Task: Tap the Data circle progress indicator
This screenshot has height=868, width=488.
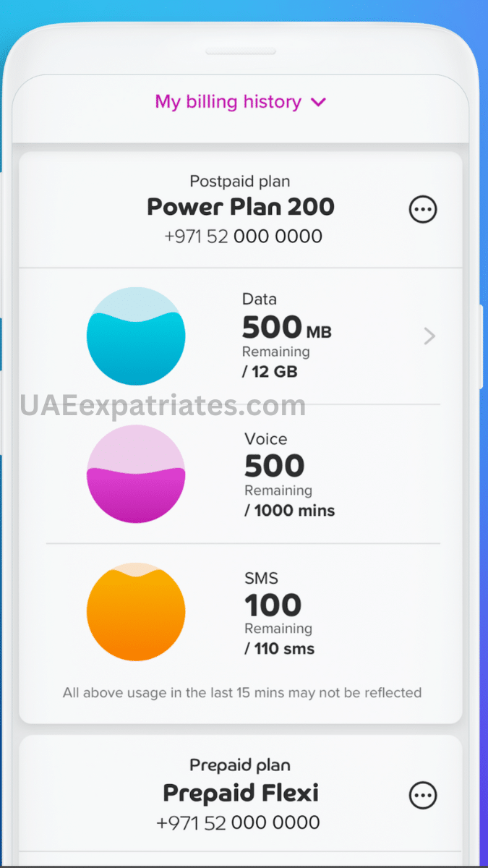Action: pos(136,335)
